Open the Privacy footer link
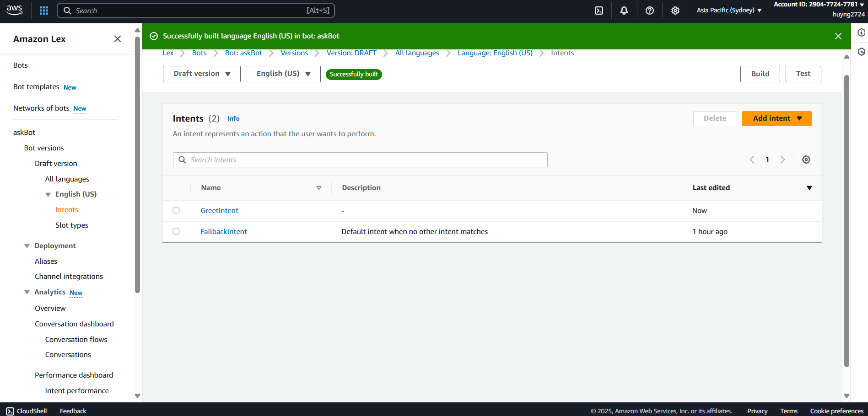Viewport: 868px width, 416px height. (x=757, y=411)
